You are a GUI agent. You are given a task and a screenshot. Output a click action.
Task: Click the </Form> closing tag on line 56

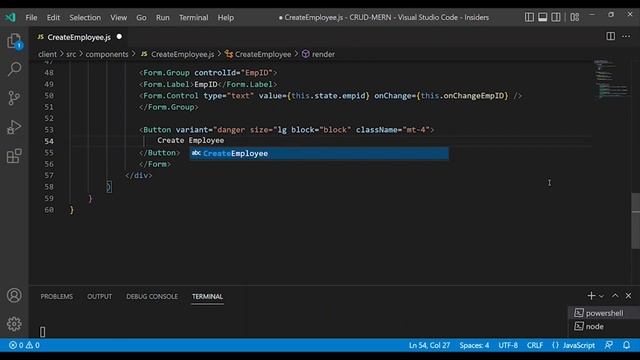155,164
